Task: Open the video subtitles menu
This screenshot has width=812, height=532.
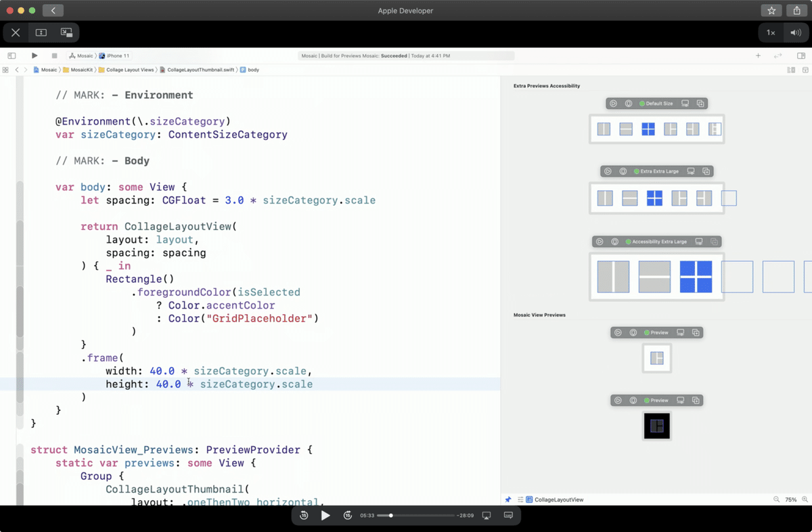Action: pyautogui.click(x=508, y=515)
